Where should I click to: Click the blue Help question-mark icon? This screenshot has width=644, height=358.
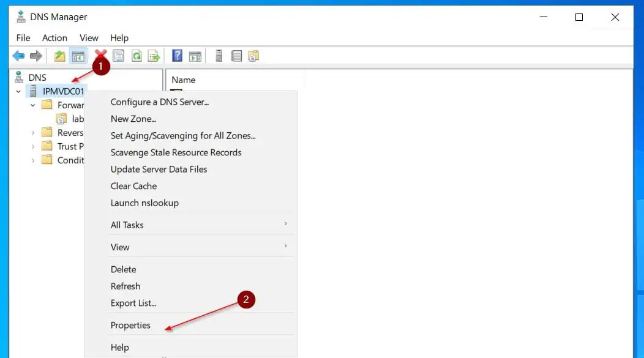[177, 56]
